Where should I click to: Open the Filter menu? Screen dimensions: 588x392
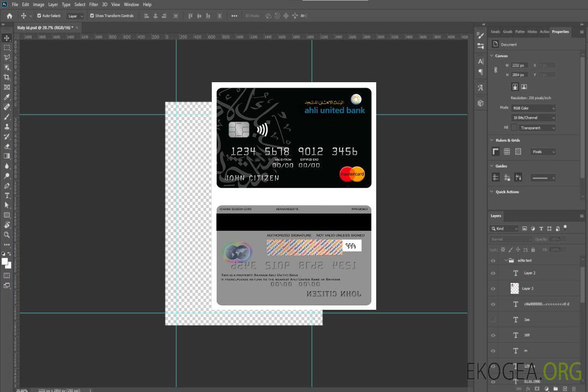(x=94, y=4)
